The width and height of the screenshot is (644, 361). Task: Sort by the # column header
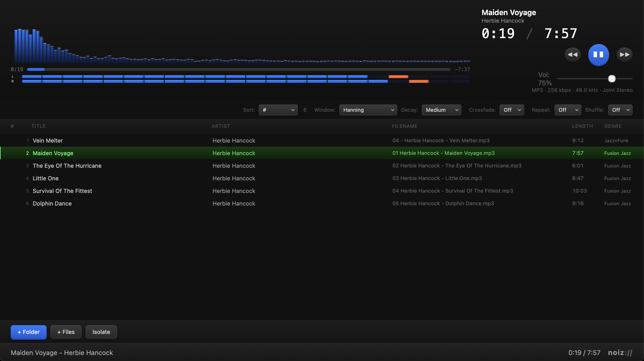tap(12, 126)
